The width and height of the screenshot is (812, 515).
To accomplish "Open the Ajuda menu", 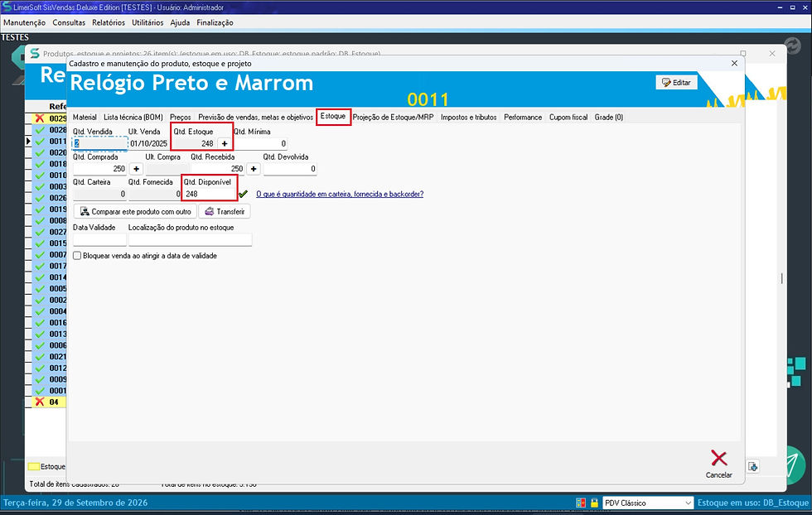I will click(x=181, y=23).
